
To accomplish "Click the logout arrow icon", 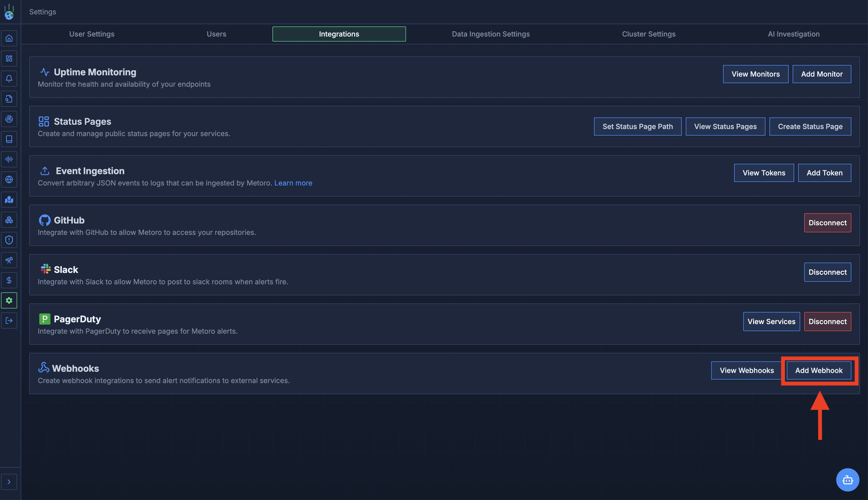I will tap(9, 320).
